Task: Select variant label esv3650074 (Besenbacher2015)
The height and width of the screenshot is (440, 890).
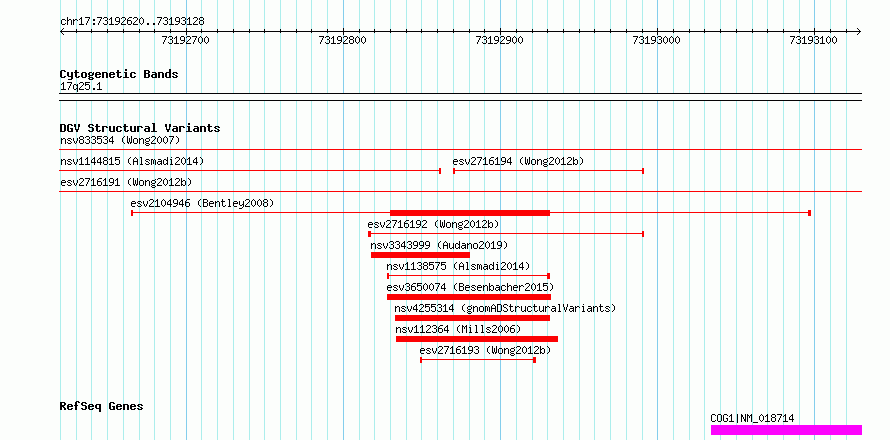Action: point(471,287)
